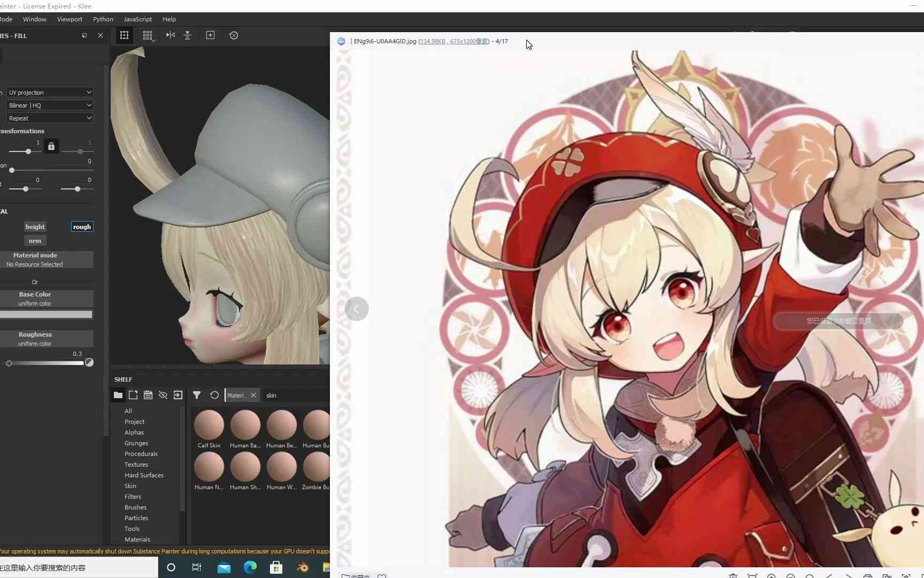Adjust the second offset slider handle

tap(78, 189)
